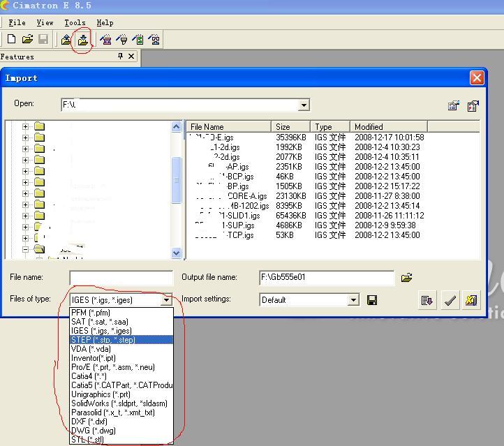Click the third icon after the Import button
The image size is (504, 446).
coord(138,40)
